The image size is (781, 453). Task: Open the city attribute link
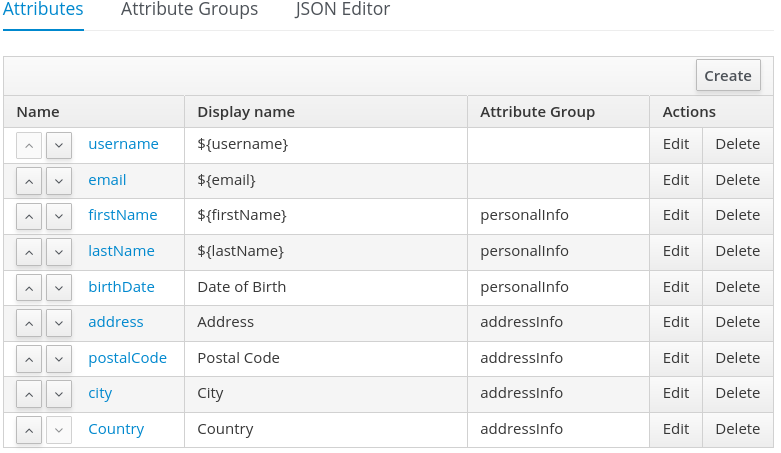[100, 393]
